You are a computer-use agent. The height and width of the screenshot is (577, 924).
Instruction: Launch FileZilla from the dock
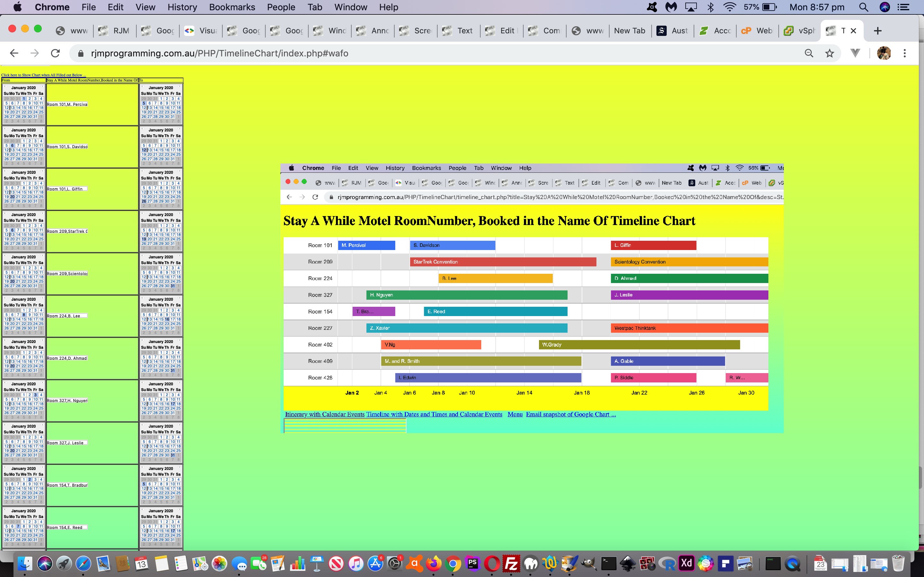click(511, 564)
